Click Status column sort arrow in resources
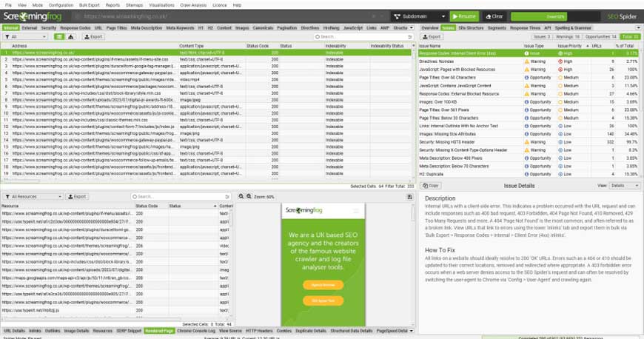The image size is (644, 339). 215,206
